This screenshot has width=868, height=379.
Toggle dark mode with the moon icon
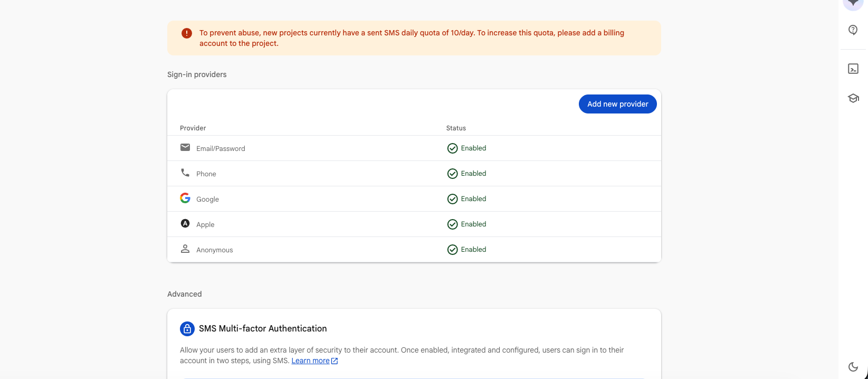853,366
